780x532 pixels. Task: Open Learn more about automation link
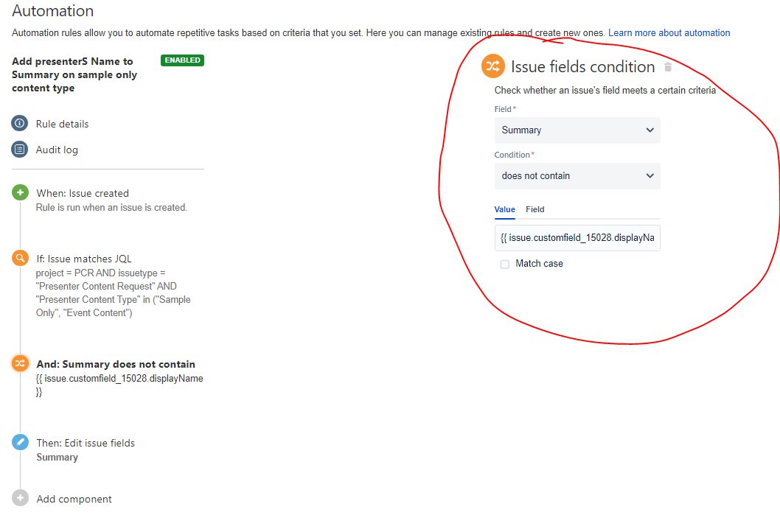point(669,32)
